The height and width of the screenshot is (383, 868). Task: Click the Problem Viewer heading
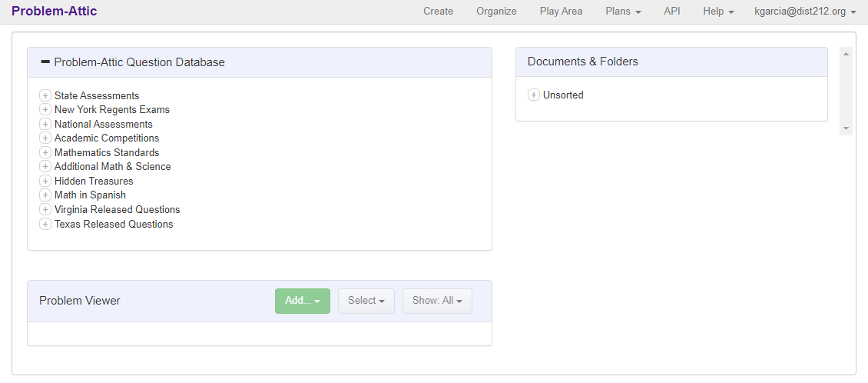[80, 301]
